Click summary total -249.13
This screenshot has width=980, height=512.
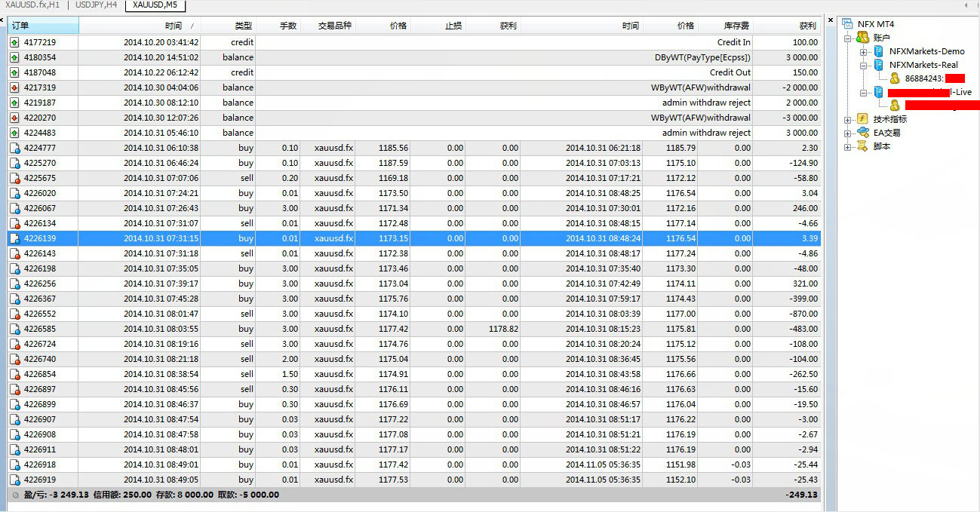pos(801,495)
